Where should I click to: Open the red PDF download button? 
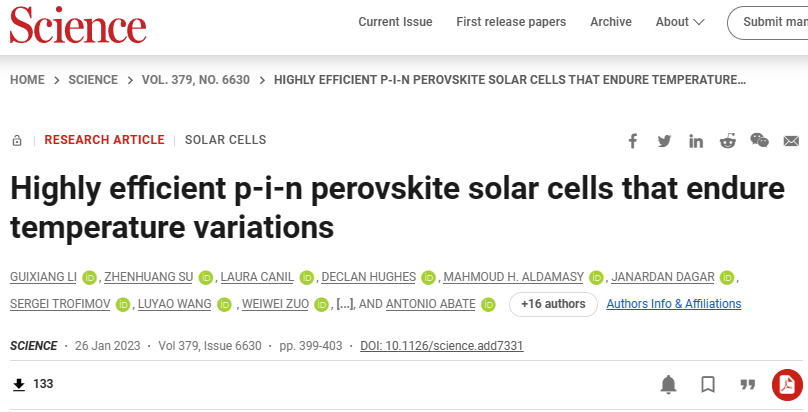pyautogui.click(x=787, y=385)
